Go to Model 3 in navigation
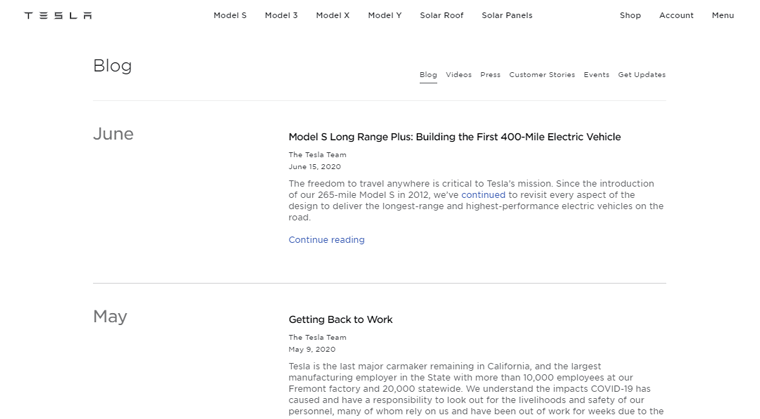The image size is (760, 419). [281, 16]
